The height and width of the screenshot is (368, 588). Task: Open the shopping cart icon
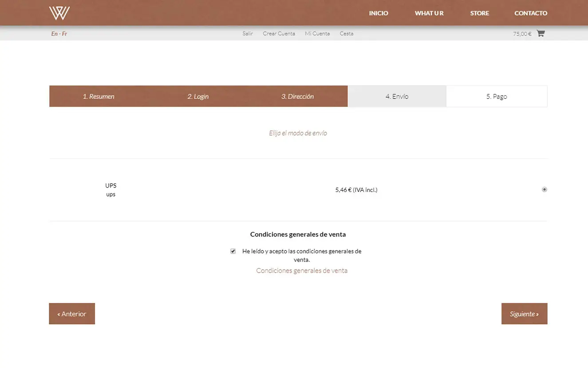pos(540,33)
